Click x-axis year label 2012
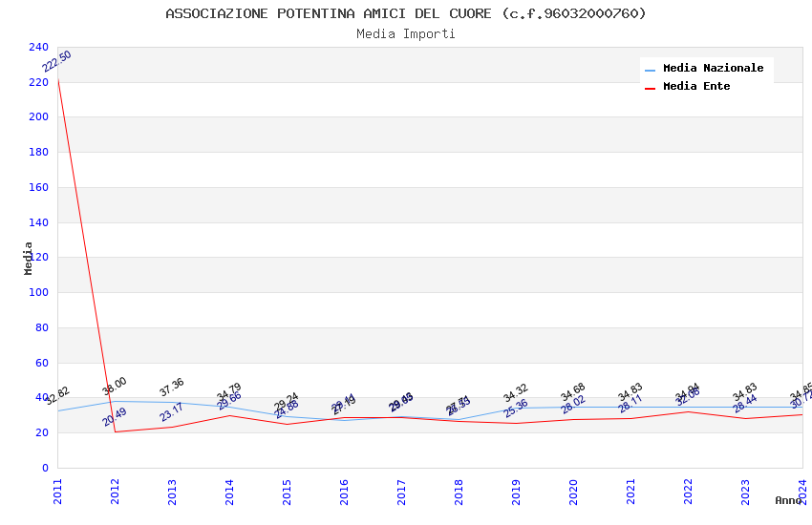 (x=115, y=492)
